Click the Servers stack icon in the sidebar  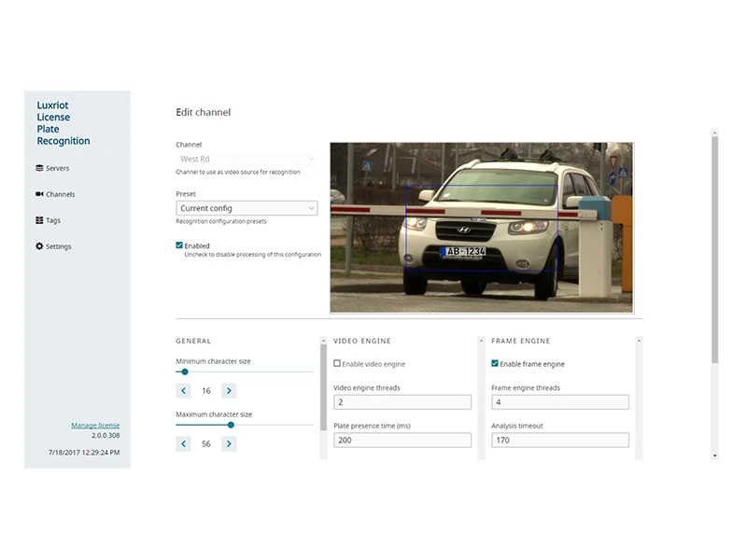(39, 168)
